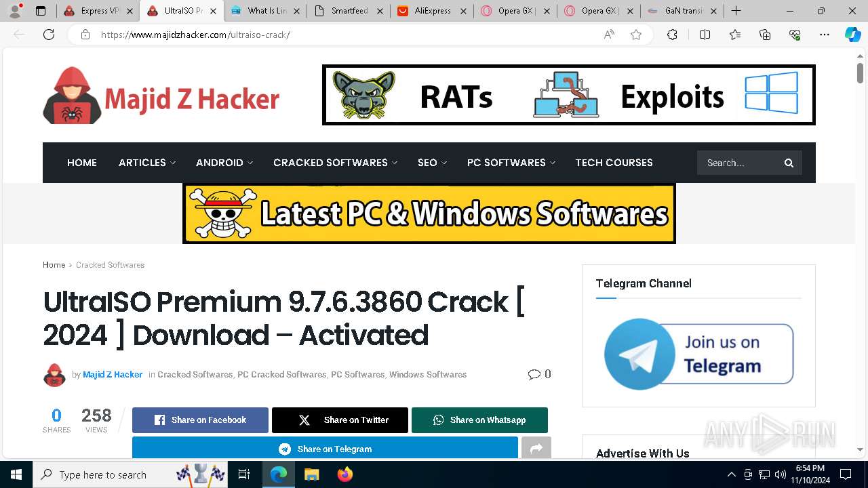Switch to the AliExpress tab
The width and height of the screenshot is (868, 488).
tap(432, 11)
